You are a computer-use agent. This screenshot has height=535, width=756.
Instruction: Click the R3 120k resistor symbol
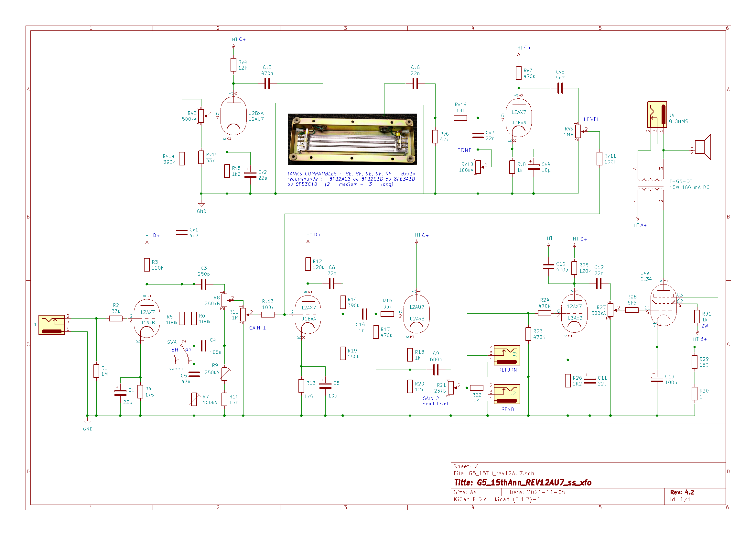[x=147, y=265]
